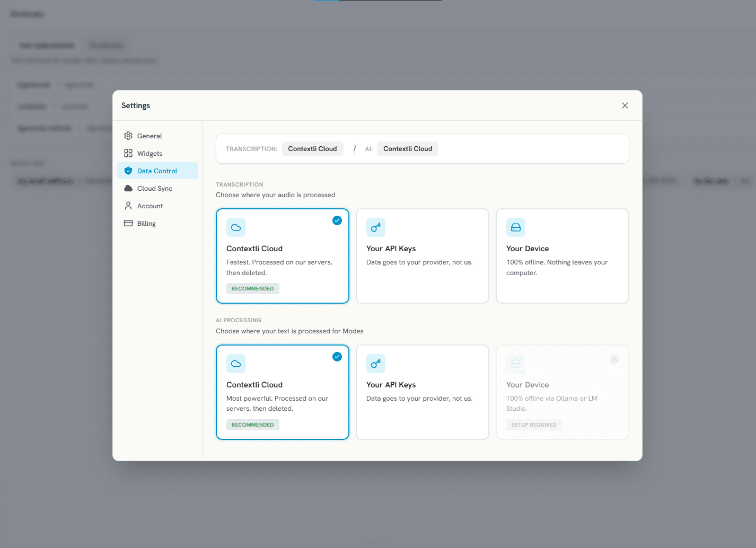Open Cloud Sync settings section
The height and width of the screenshot is (548, 756).
click(157, 188)
